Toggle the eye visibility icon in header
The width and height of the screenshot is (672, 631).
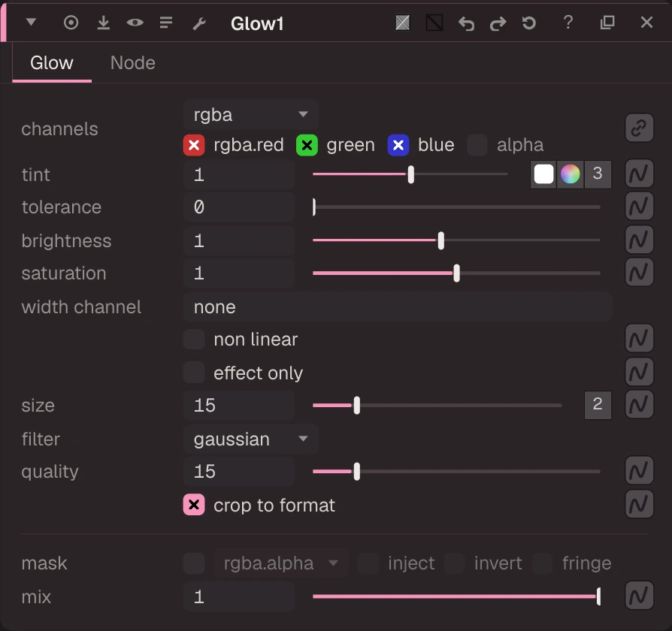(x=135, y=23)
